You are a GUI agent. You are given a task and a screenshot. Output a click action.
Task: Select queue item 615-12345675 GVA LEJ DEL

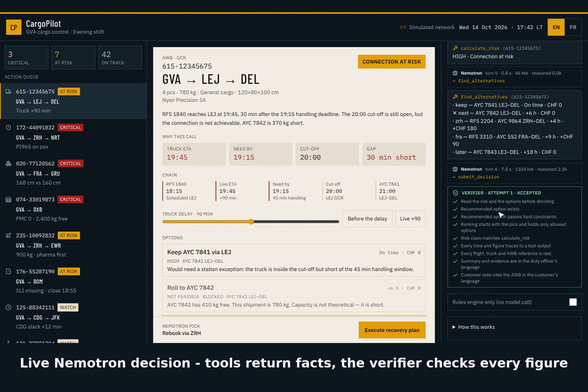point(74,101)
